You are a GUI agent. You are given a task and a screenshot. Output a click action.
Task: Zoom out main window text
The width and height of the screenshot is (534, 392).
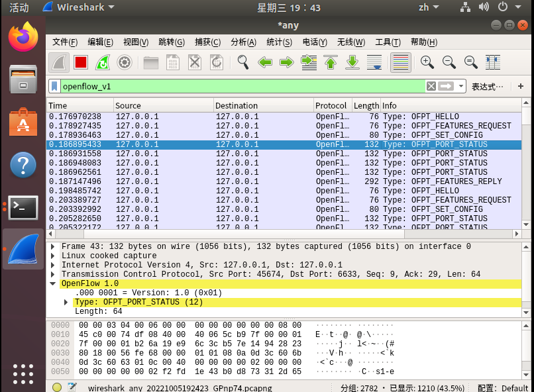tap(449, 63)
